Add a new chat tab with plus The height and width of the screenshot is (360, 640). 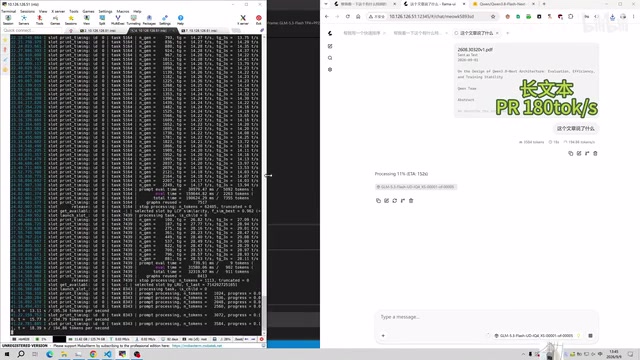tap(508, 33)
